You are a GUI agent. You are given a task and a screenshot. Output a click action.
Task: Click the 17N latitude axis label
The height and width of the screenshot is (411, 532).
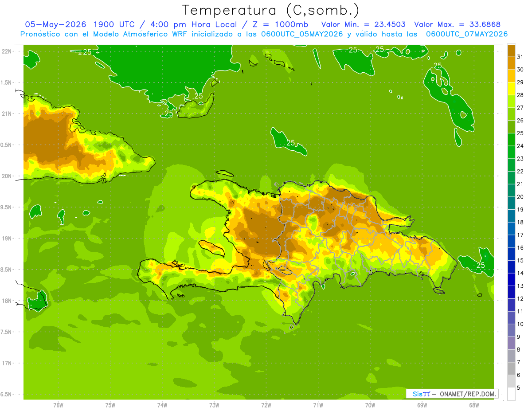8,363
